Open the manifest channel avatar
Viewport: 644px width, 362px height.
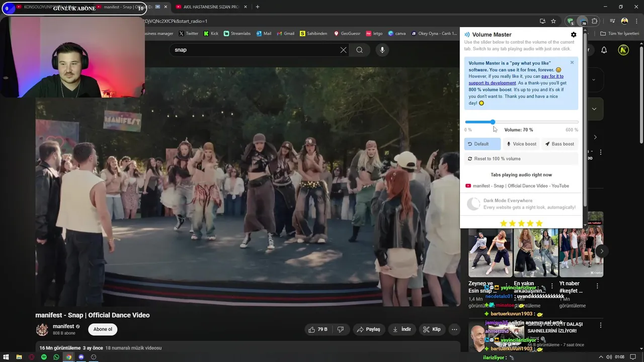(x=42, y=329)
